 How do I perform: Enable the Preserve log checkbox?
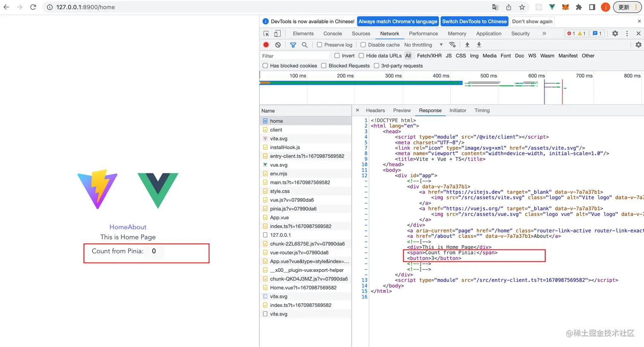319,45
